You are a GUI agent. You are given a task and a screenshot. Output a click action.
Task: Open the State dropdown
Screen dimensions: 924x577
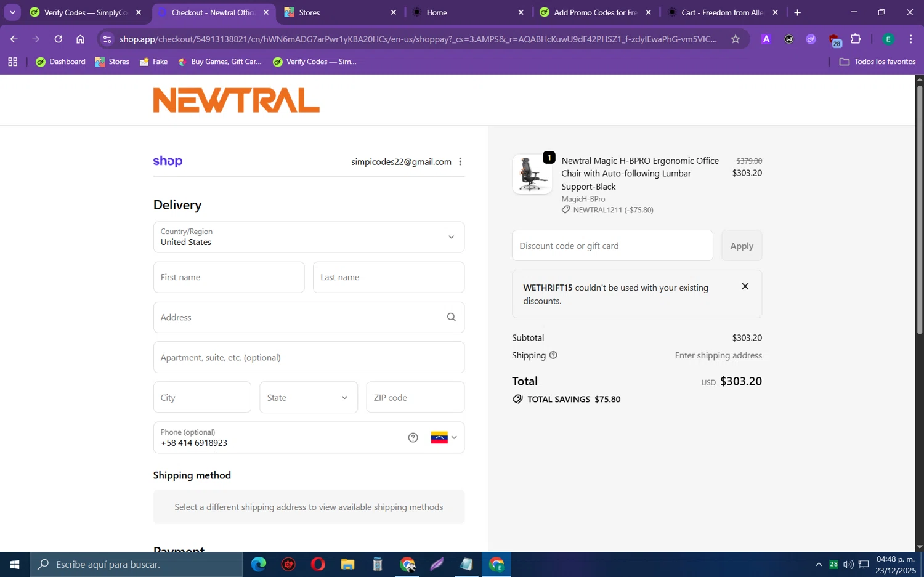309,397
